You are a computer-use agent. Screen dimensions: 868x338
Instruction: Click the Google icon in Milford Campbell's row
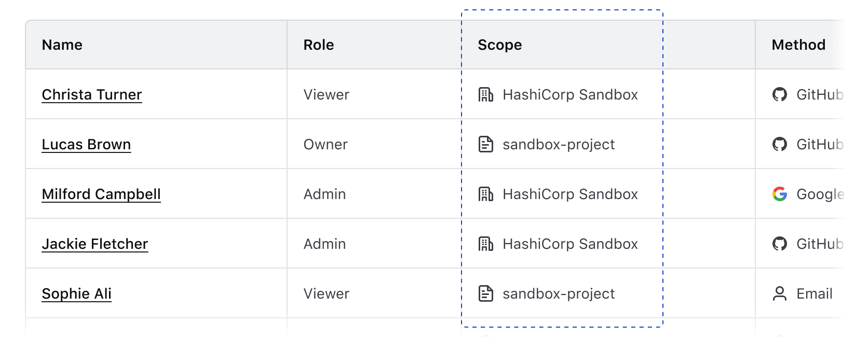(x=780, y=194)
